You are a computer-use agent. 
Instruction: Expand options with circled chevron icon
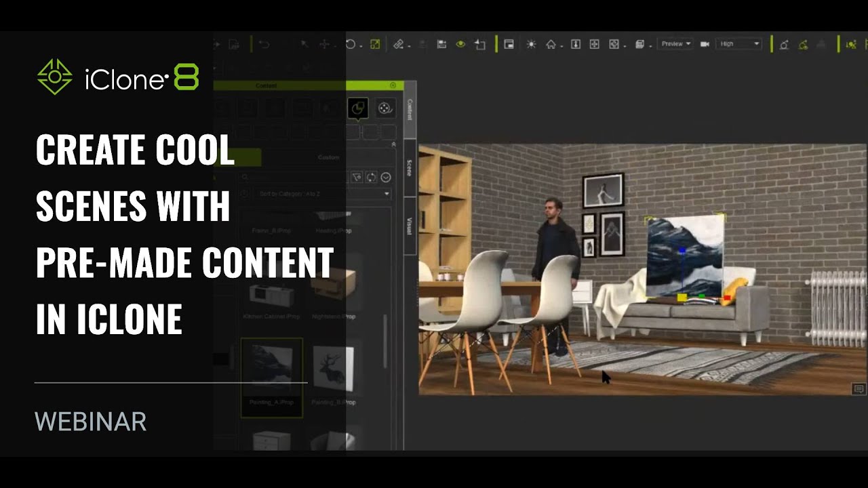coord(386,177)
